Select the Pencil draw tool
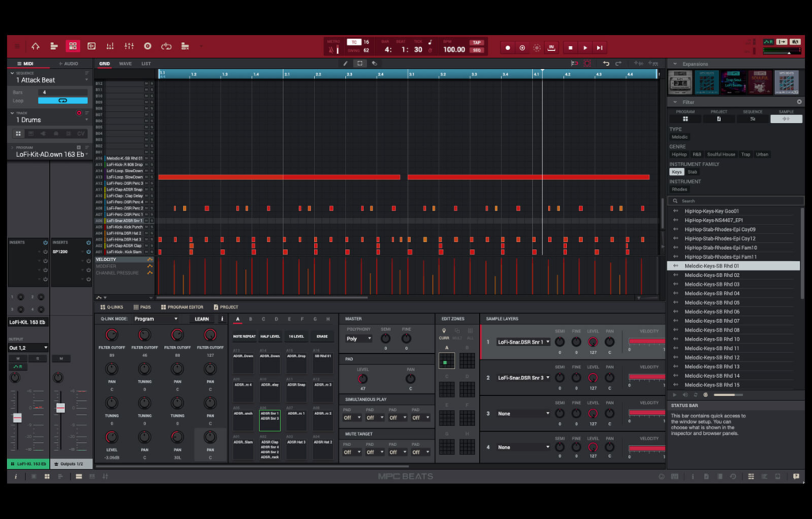 tap(345, 63)
